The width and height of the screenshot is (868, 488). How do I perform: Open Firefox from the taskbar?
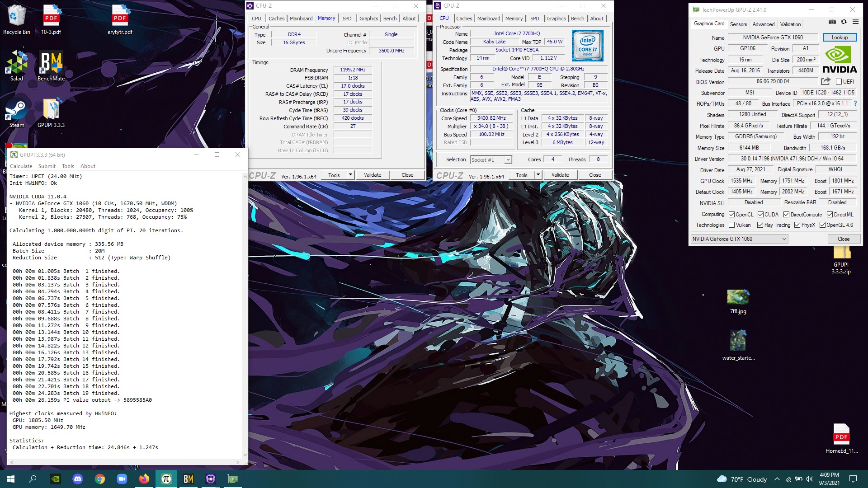[144, 479]
